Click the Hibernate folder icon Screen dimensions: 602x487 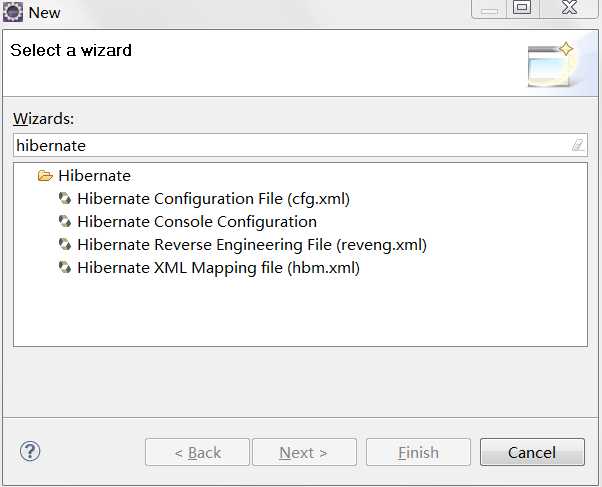pos(45,176)
